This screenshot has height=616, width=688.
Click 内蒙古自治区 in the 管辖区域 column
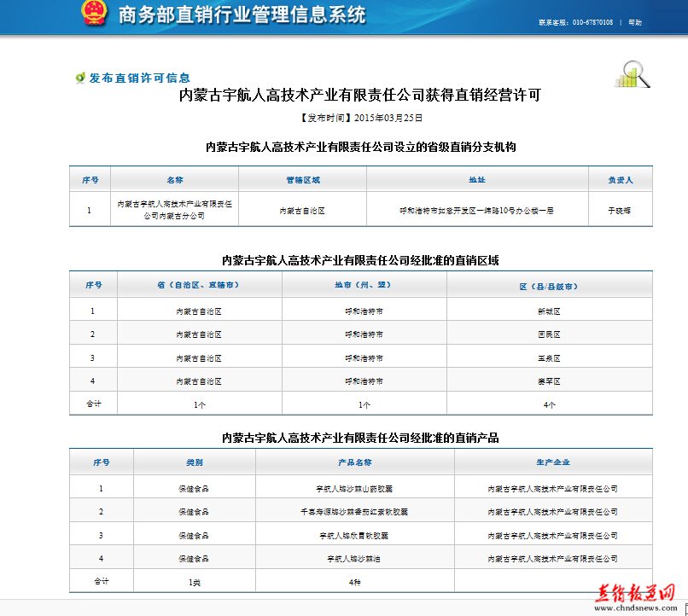point(302,211)
